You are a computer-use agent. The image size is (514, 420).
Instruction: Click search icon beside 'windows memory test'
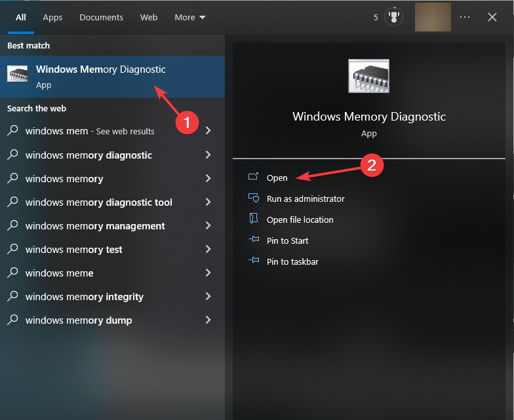(12, 249)
